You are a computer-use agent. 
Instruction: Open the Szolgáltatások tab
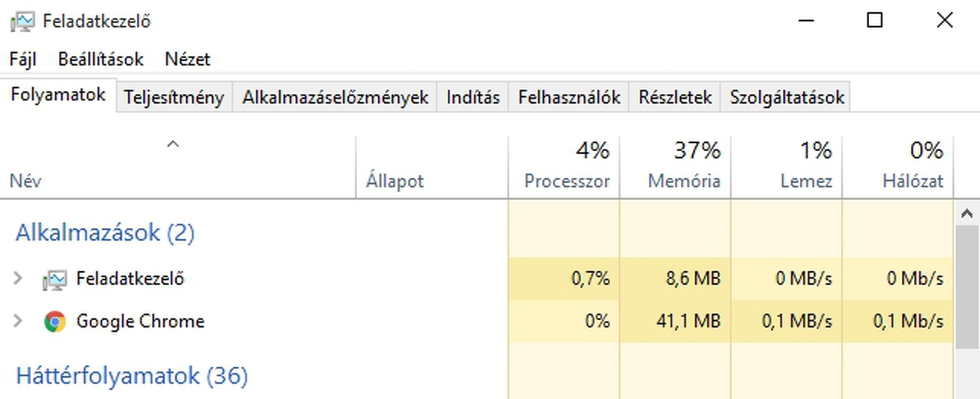pos(786,97)
